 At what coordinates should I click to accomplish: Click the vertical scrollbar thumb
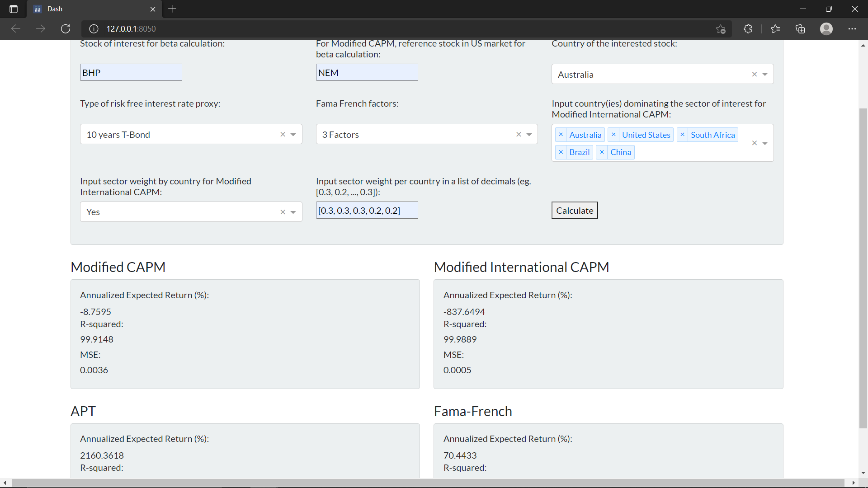click(x=863, y=268)
